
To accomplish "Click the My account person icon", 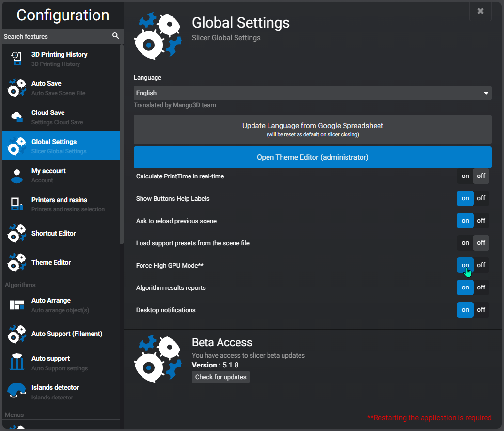I will 17,175.
